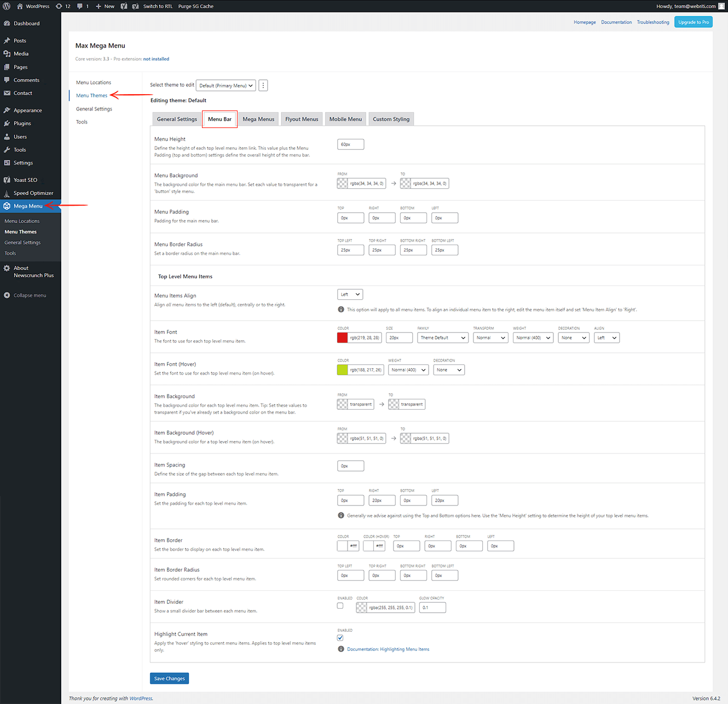Viewport: 728px width, 704px height.
Task: Click the three-dot theme options button
Action: pos(263,85)
